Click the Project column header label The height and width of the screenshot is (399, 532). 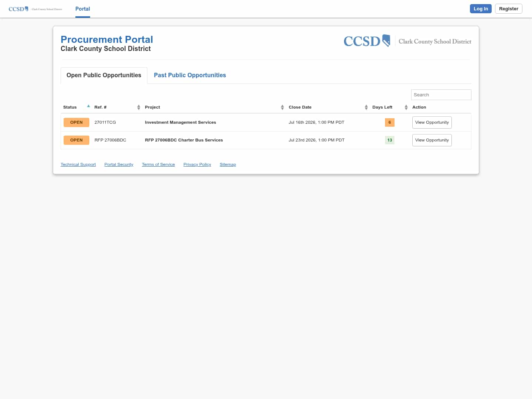coord(153,107)
